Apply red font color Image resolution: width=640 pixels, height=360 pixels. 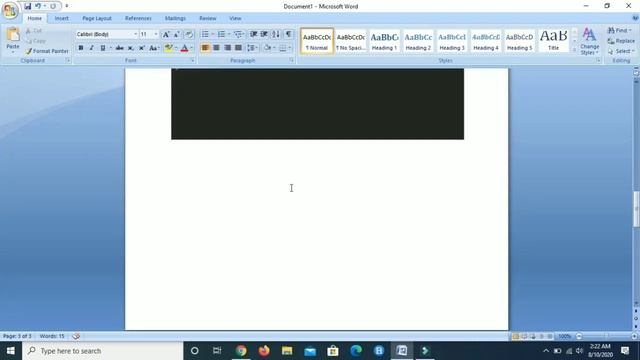[184, 48]
